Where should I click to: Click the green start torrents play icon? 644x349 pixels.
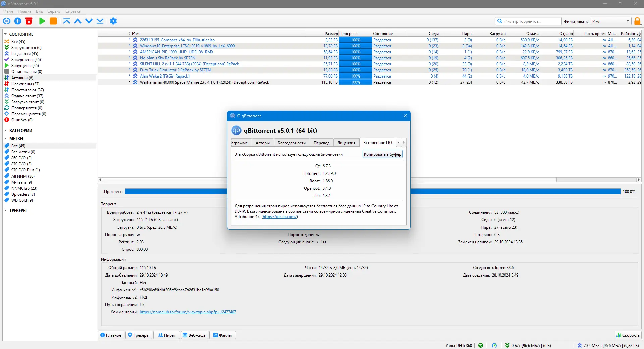pos(42,21)
